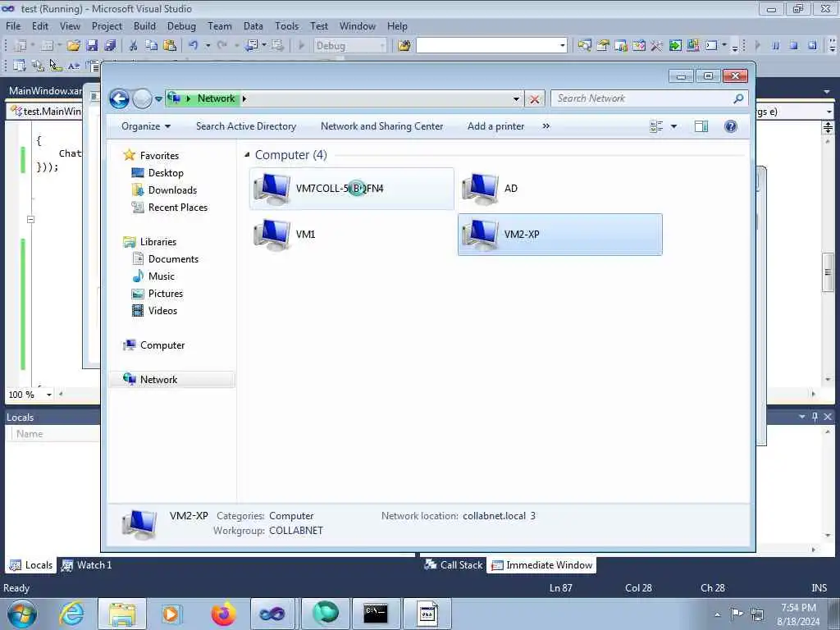840x630 pixels.
Task: Click the Cut scissors icon
Action: (134, 46)
